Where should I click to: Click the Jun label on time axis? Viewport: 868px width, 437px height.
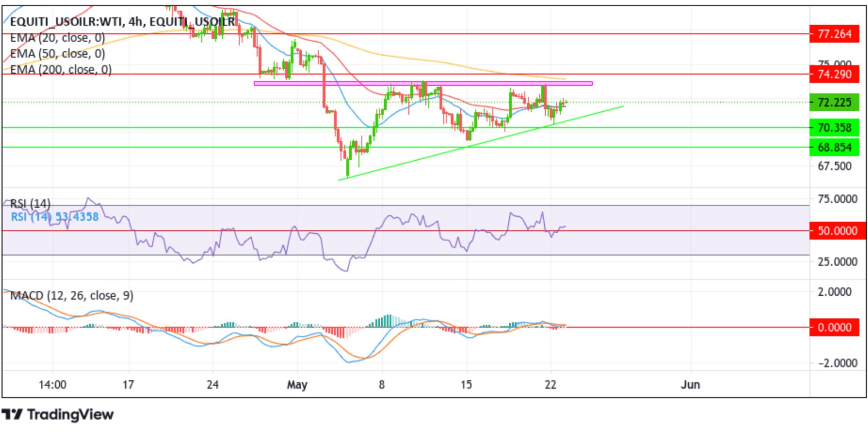point(690,385)
